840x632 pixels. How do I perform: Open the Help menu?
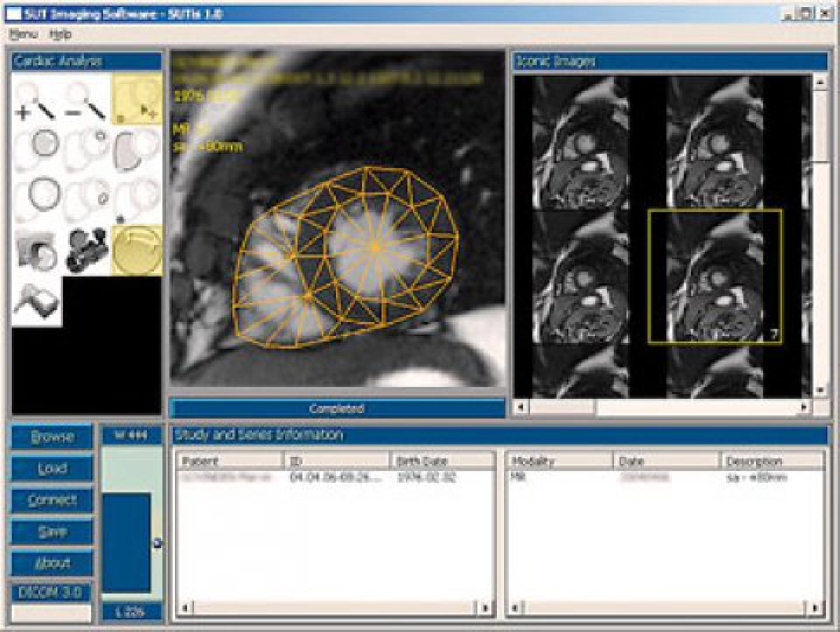(x=60, y=34)
